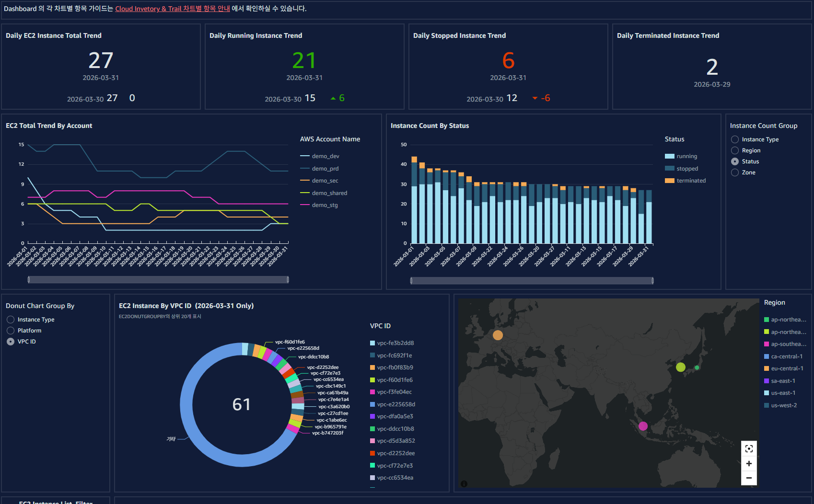Click the terminated status color swatch
814x504 pixels.
[x=670, y=181]
